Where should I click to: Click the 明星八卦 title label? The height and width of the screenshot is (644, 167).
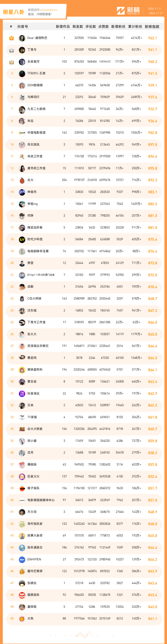(14, 12)
